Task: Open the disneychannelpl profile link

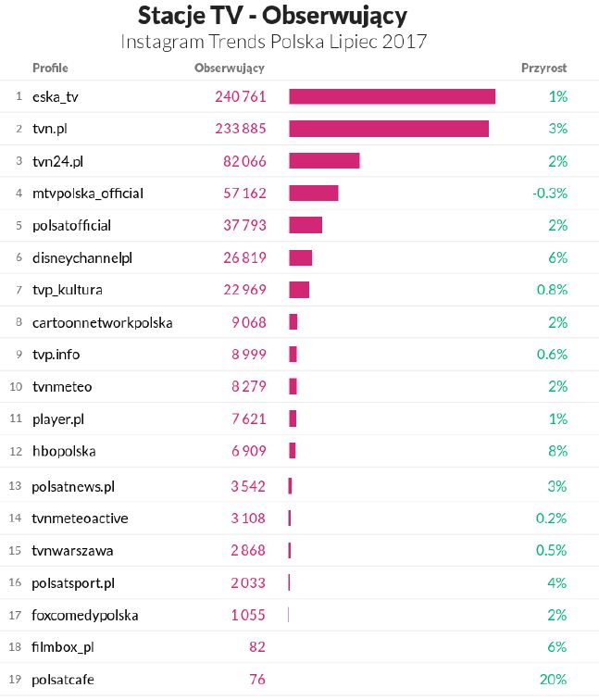Action: click(x=82, y=258)
